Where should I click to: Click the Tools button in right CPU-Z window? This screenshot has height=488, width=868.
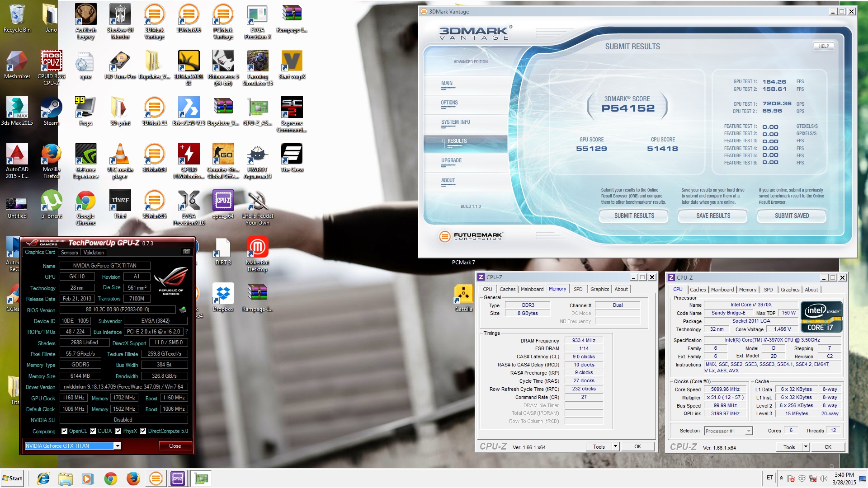pyautogui.click(x=789, y=447)
